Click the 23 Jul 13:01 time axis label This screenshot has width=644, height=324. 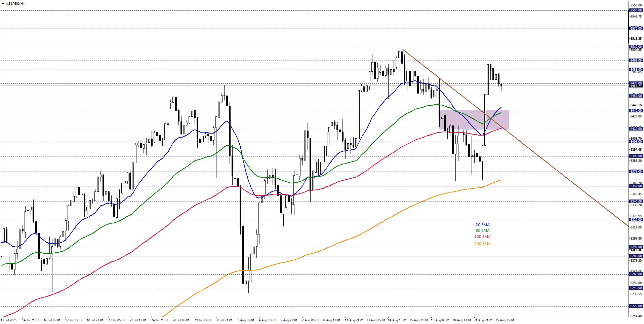pyautogui.click(x=138, y=320)
